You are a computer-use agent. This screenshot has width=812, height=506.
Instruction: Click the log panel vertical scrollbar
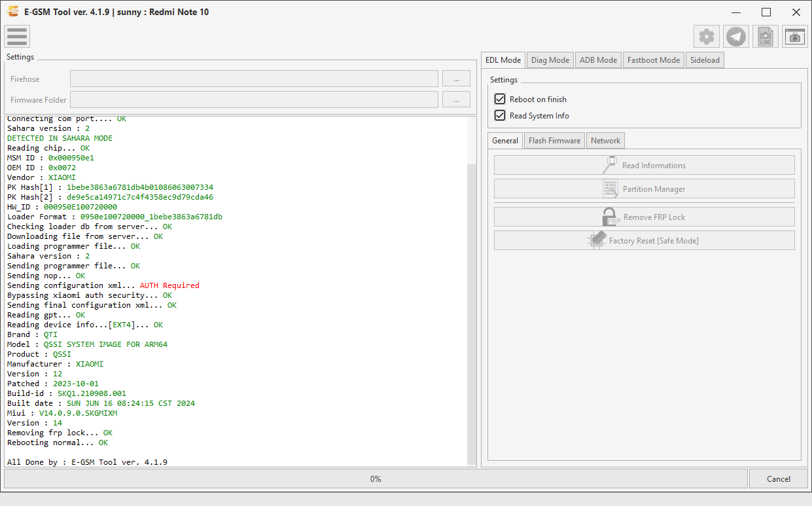click(472, 313)
